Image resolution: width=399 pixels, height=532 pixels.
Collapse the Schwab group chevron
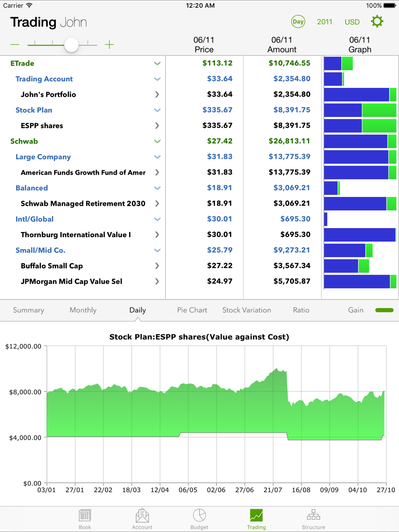pyautogui.click(x=157, y=141)
